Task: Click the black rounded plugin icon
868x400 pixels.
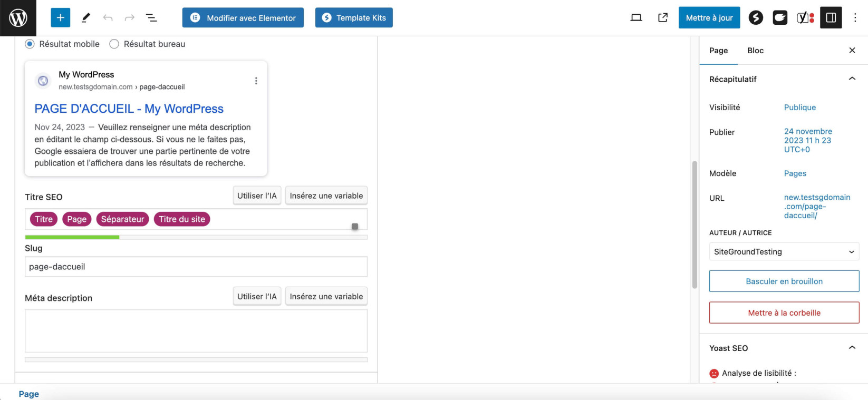Action: coord(780,18)
